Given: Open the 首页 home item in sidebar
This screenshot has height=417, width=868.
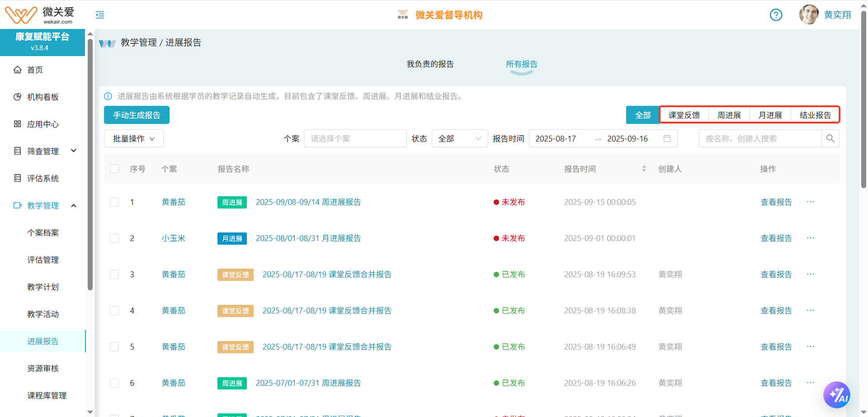Looking at the screenshot, I should tap(35, 70).
